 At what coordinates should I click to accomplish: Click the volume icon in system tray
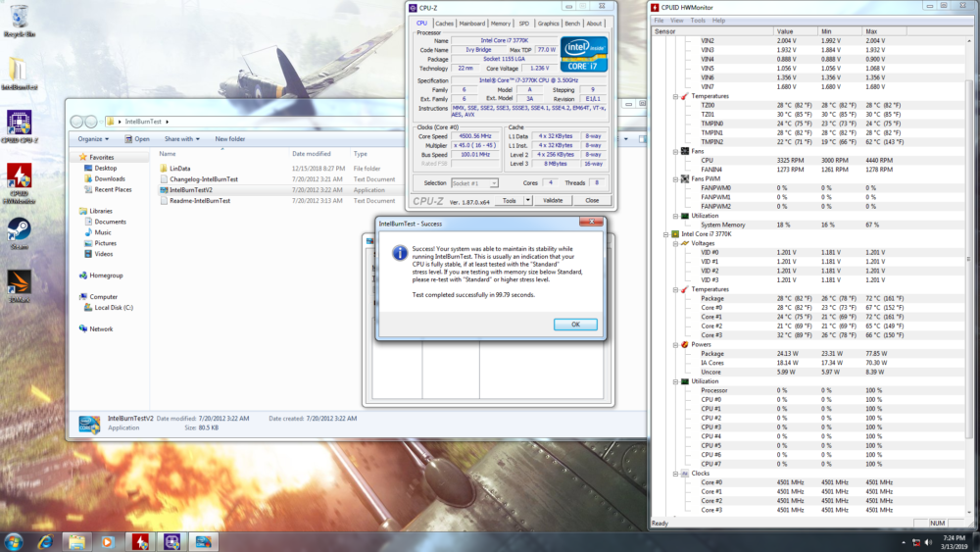928,542
